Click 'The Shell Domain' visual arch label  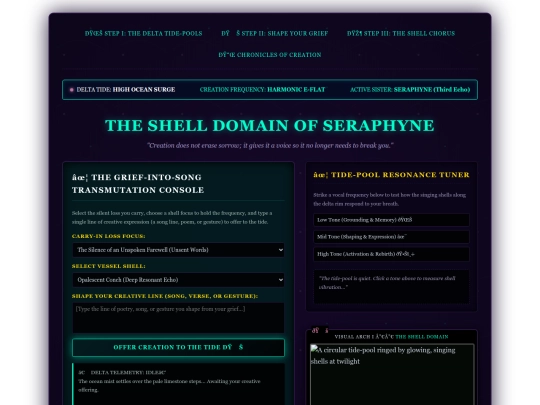(422, 337)
